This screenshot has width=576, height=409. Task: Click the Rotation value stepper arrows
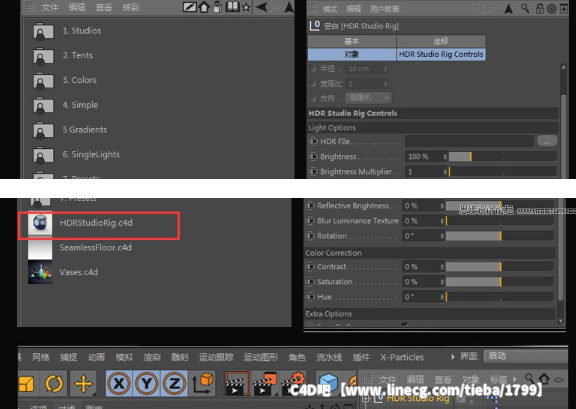tap(442, 236)
